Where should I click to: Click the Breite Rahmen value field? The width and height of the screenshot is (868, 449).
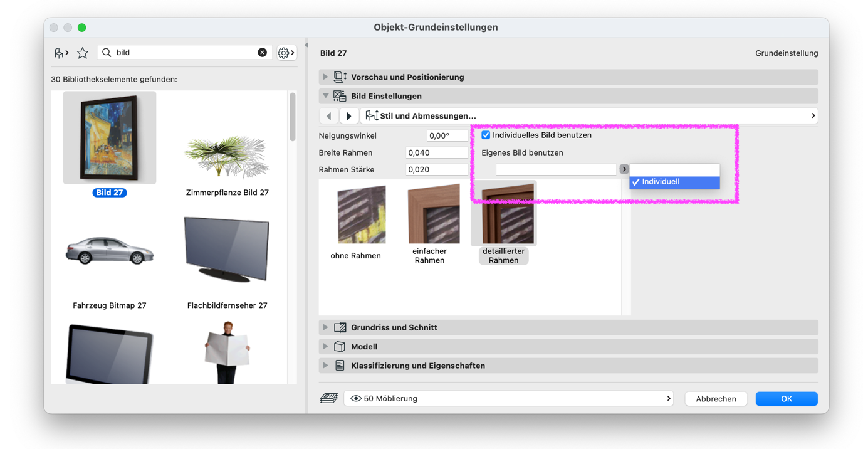click(x=437, y=152)
